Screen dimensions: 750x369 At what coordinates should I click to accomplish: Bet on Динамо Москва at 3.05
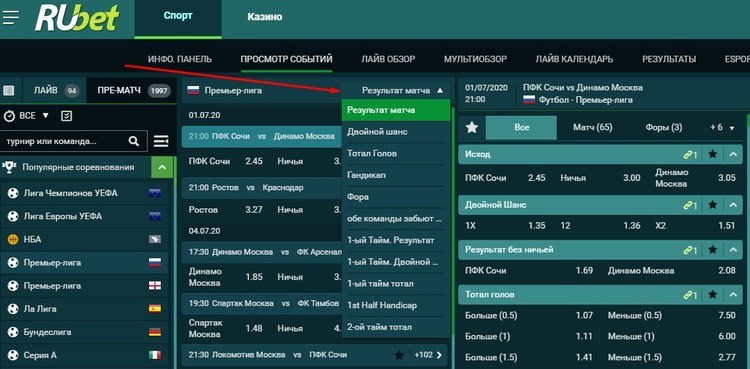[x=696, y=178]
